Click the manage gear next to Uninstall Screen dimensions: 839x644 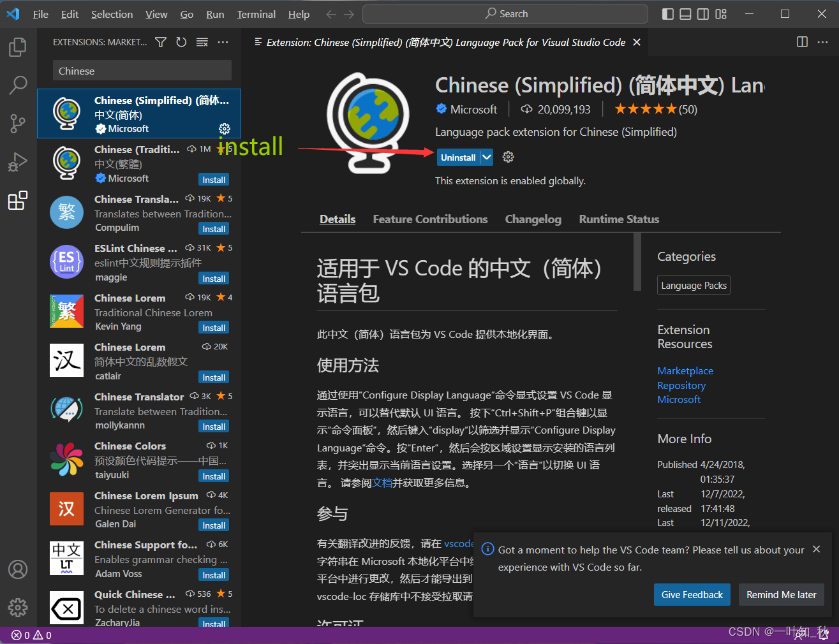509,157
